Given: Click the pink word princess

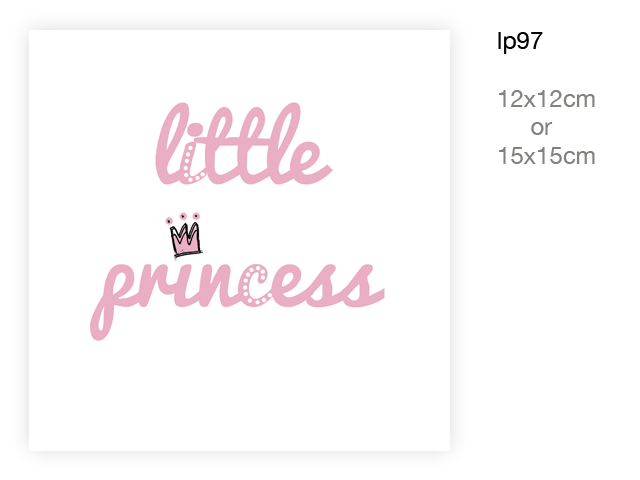Looking at the screenshot, I should (237, 302).
